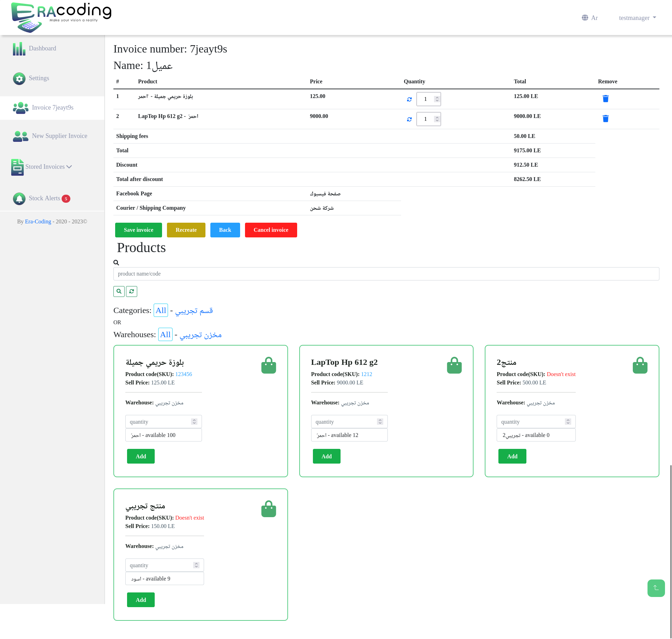Remove the first product row with trash icon
Image resolution: width=672 pixels, height=639 pixels.
tap(605, 99)
